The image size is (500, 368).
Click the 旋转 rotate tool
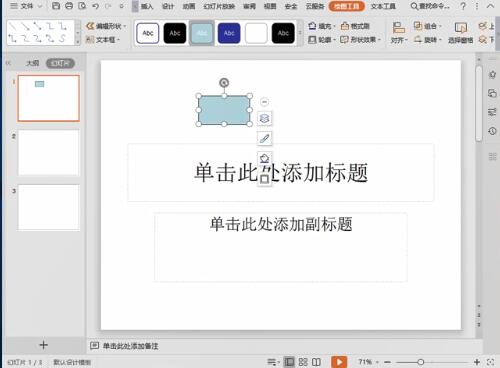coord(427,40)
